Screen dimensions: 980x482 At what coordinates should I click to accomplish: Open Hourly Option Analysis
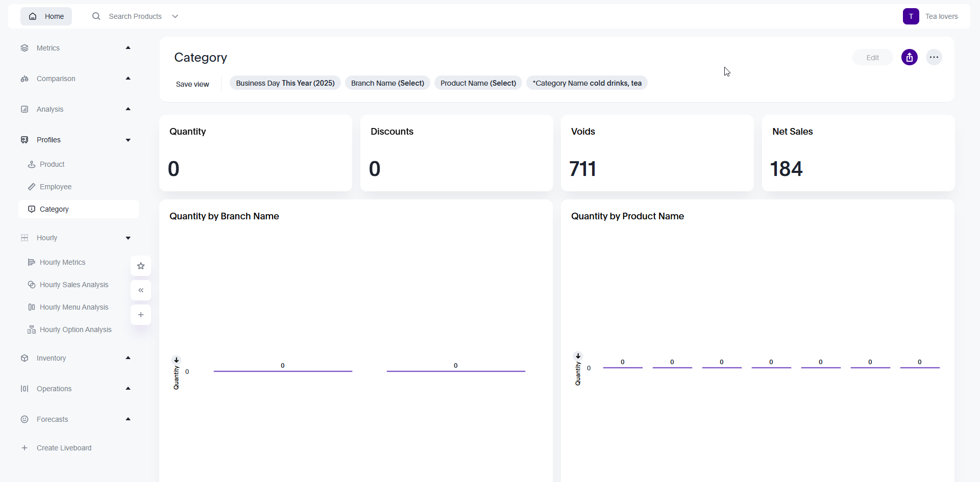76,329
